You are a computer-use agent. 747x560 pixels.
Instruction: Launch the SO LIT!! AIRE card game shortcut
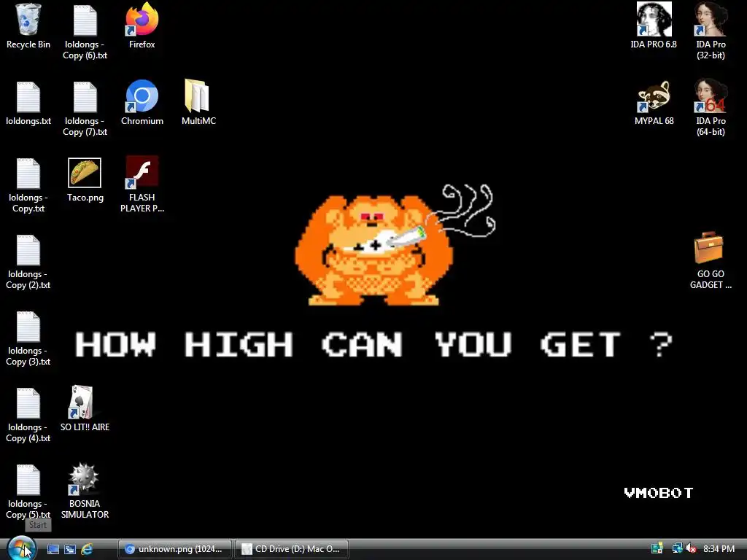coord(85,409)
